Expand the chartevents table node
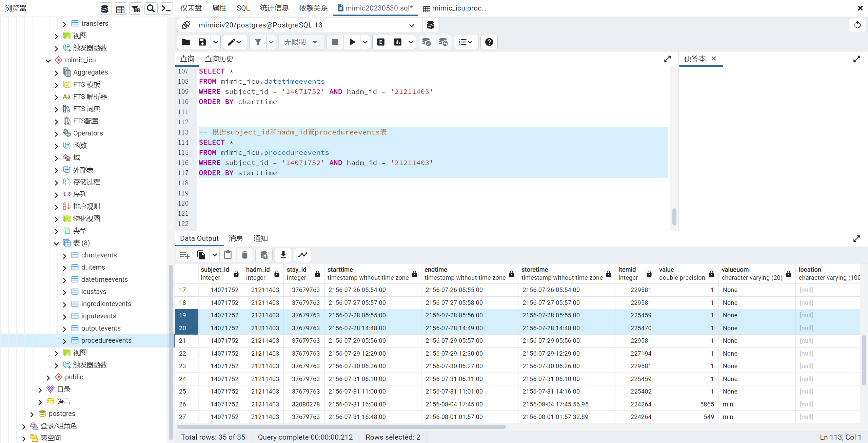 tap(64, 255)
